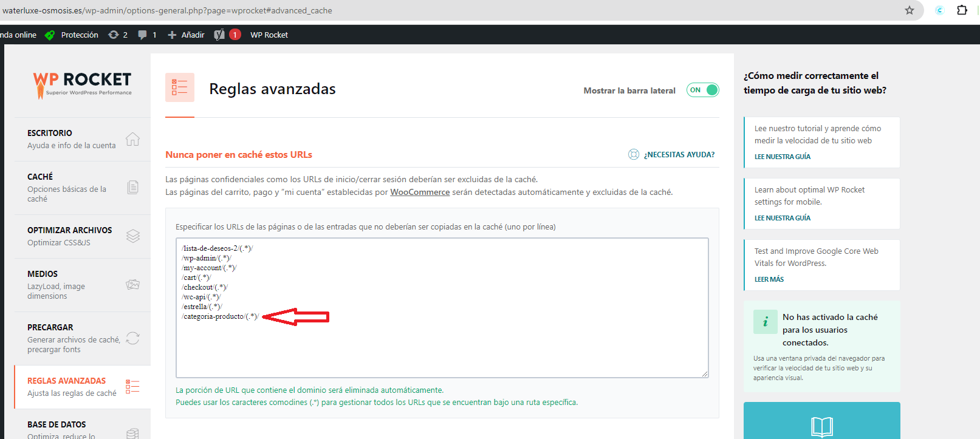Open the Optimizar Archivos tab
The height and width of the screenshot is (439, 980).
83,236
